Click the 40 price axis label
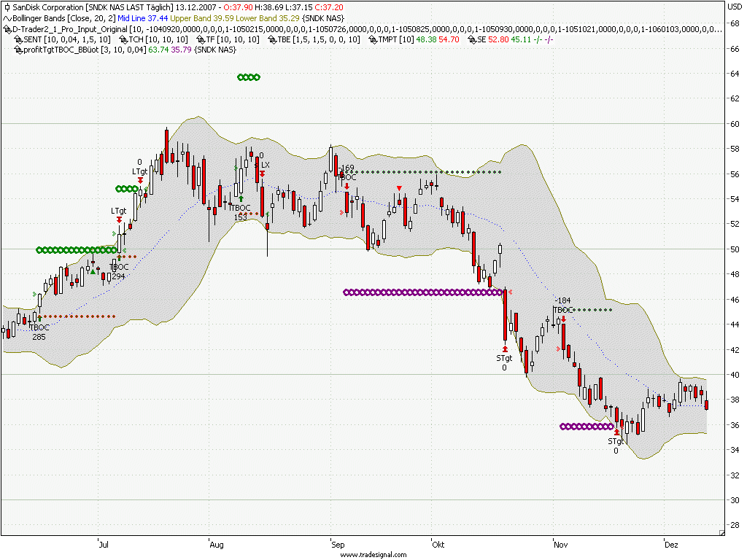Screen dimensions: 747x560 (x=735, y=375)
